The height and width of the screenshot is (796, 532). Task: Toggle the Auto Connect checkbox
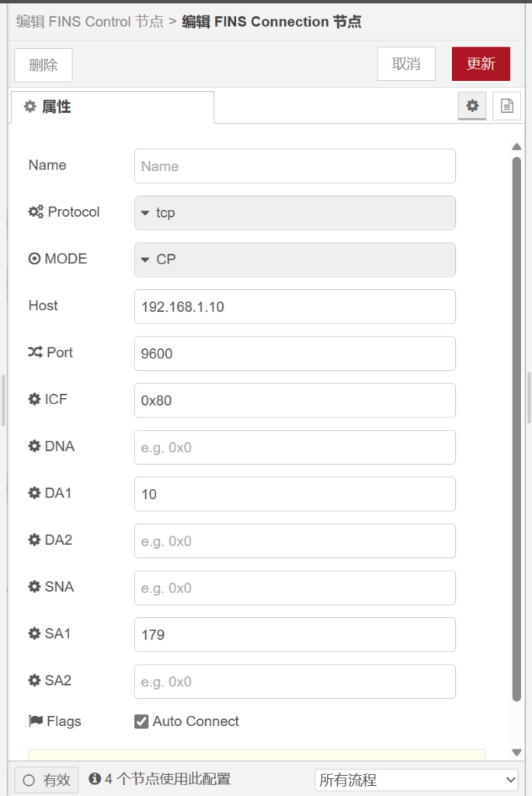click(141, 721)
